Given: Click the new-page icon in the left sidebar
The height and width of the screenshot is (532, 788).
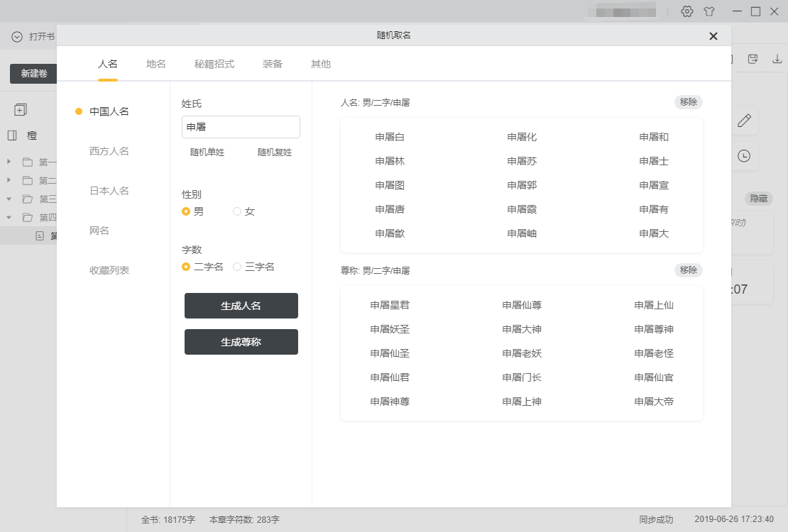Looking at the screenshot, I should tap(21, 109).
